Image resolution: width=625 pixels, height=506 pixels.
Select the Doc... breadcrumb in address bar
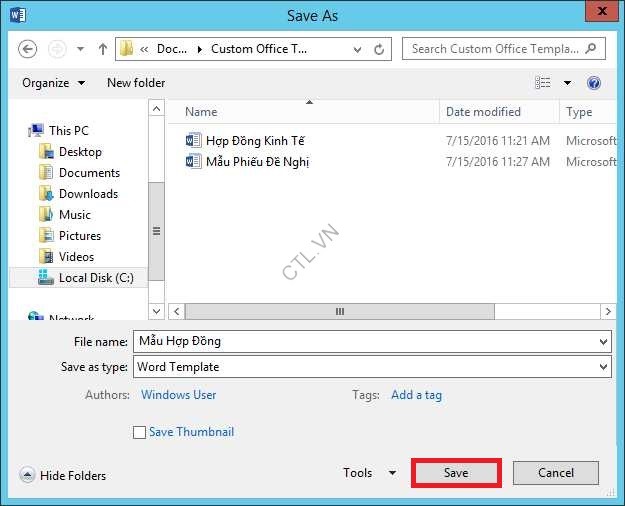click(172, 49)
